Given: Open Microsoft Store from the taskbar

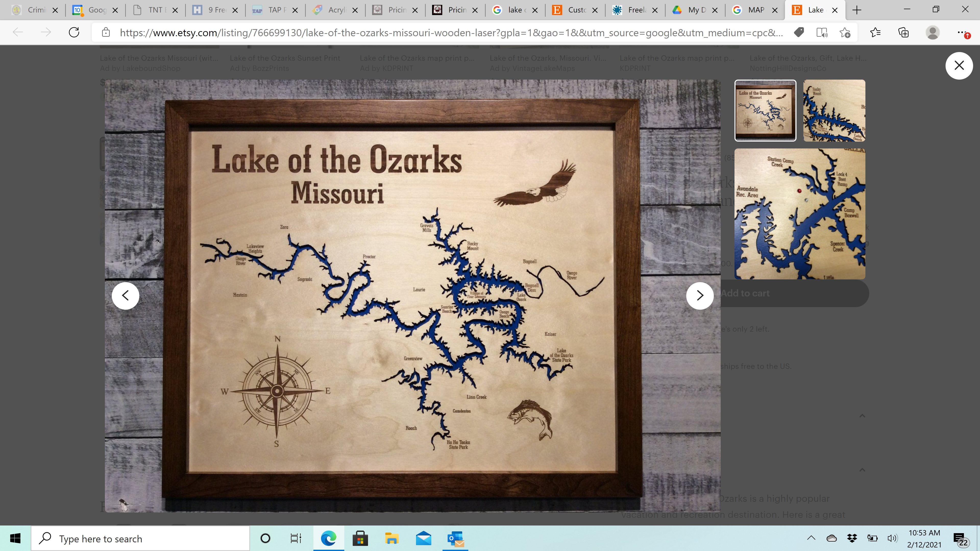Looking at the screenshot, I should coord(360,539).
